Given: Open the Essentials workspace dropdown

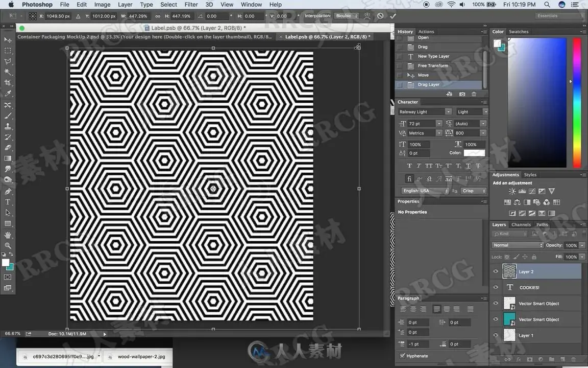Looking at the screenshot, I should pos(560,16).
